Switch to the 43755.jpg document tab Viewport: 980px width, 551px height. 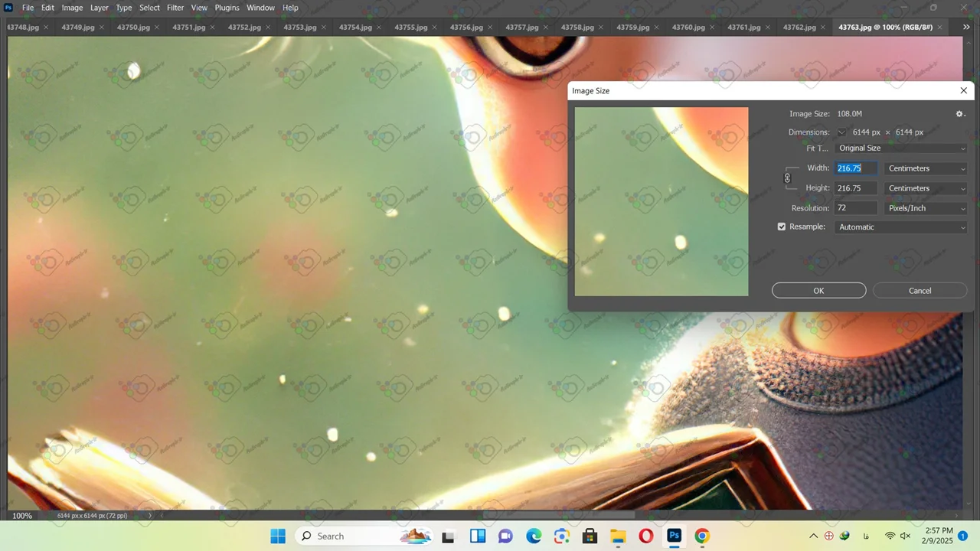pyautogui.click(x=410, y=28)
